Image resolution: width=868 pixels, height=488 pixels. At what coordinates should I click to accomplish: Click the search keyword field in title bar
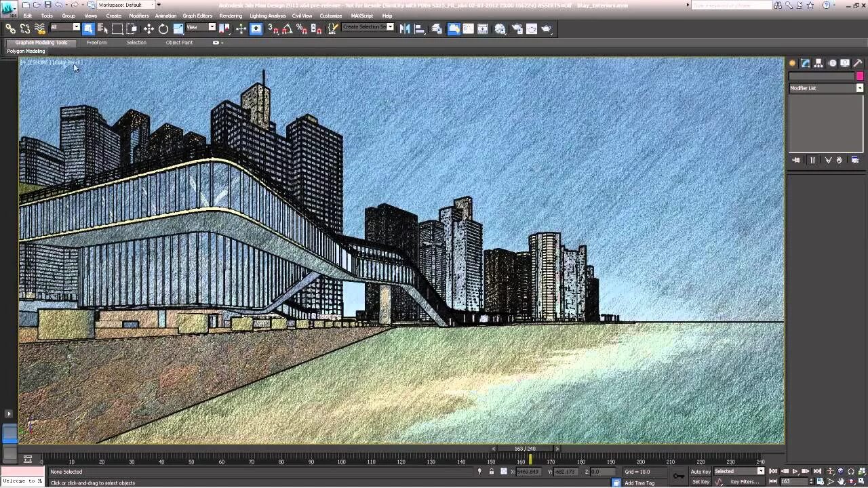pyautogui.click(x=732, y=5)
